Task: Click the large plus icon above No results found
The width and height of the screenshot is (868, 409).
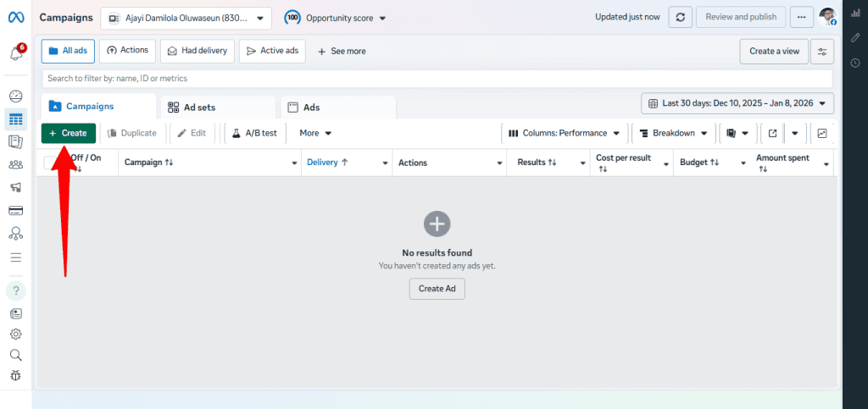Action: click(437, 224)
